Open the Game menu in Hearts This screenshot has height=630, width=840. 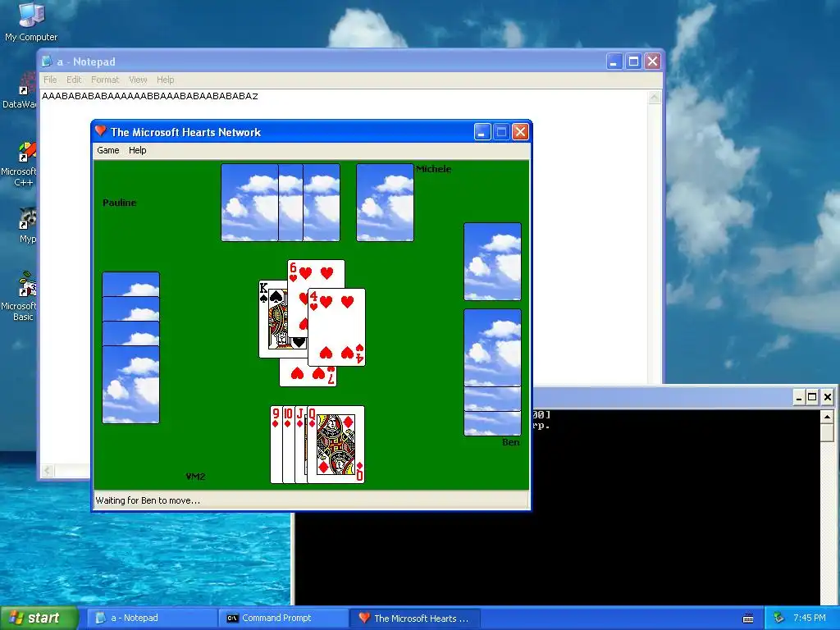point(108,151)
